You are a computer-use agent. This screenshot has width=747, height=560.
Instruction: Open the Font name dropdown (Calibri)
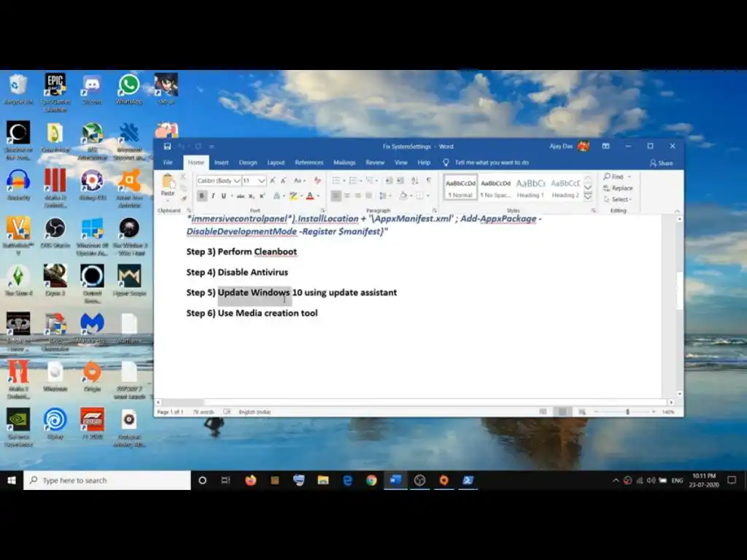pyautogui.click(x=237, y=181)
